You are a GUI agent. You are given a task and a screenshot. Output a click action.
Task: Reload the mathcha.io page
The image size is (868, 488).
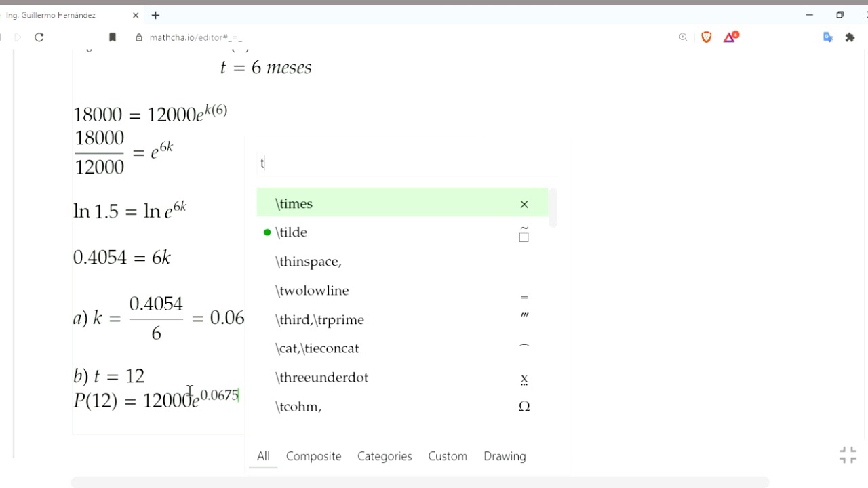pyautogui.click(x=39, y=37)
